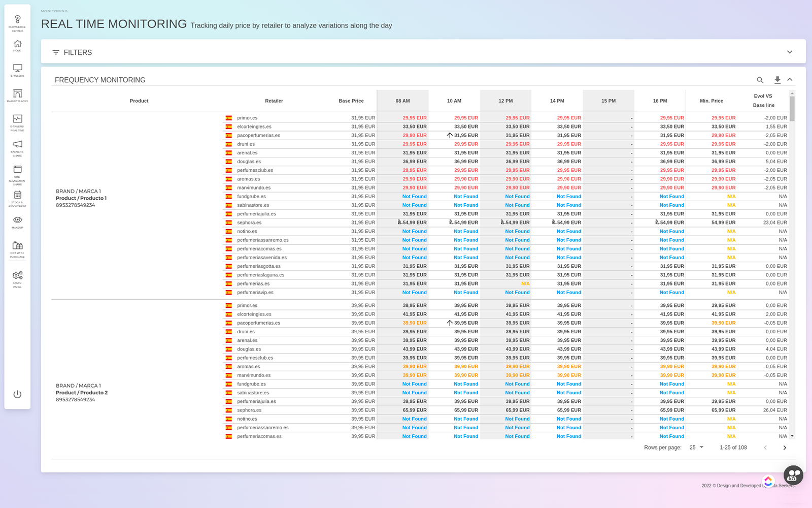This screenshot has height=508, width=812.
Task: Go to previous page of results
Action: click(765, 448)
